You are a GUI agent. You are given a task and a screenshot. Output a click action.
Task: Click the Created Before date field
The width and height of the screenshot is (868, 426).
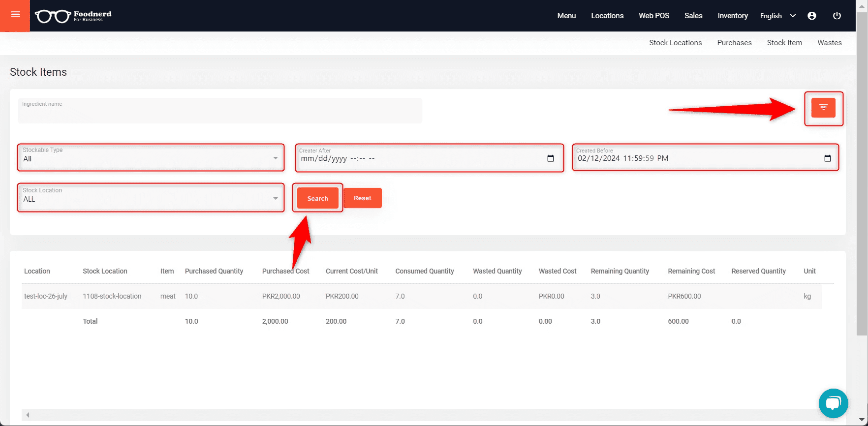[706, 157]
